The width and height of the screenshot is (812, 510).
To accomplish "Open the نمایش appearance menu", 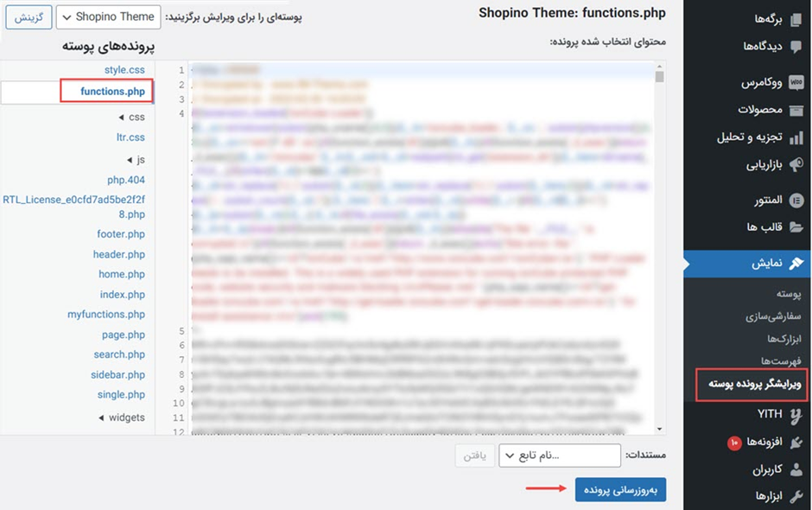I will pos(747,264).
